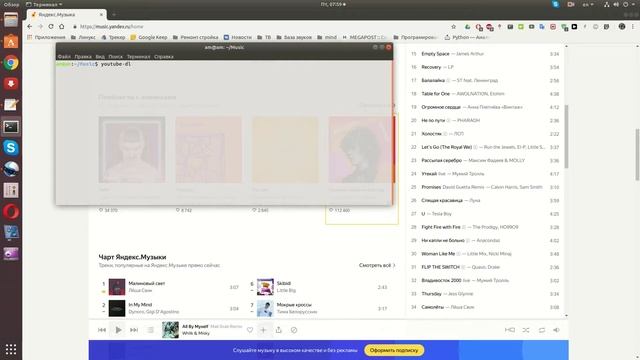The image size is (640, 360).
Task: Open Новости bookmark
Action: (238, 37)
